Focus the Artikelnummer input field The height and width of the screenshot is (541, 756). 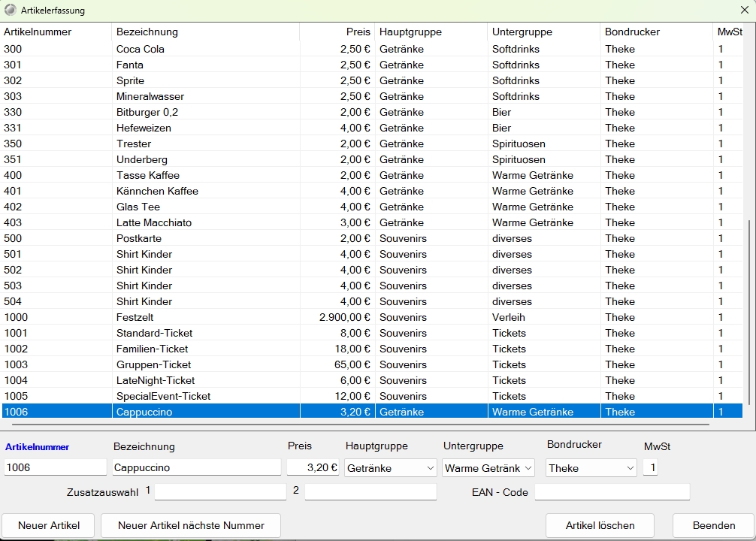pos(56,467)
